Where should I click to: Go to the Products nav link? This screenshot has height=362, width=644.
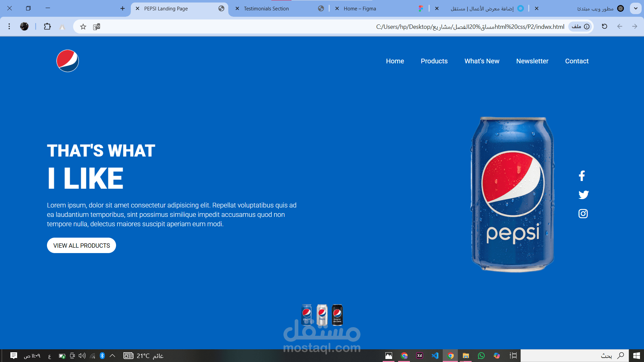(434, 61)
